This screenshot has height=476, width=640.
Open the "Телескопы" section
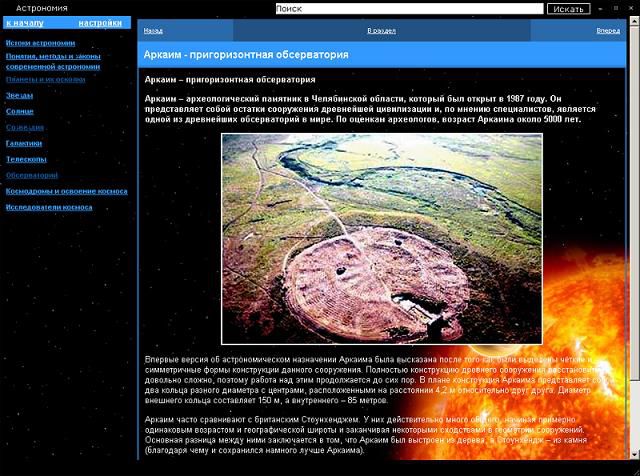tap(26, 159)
